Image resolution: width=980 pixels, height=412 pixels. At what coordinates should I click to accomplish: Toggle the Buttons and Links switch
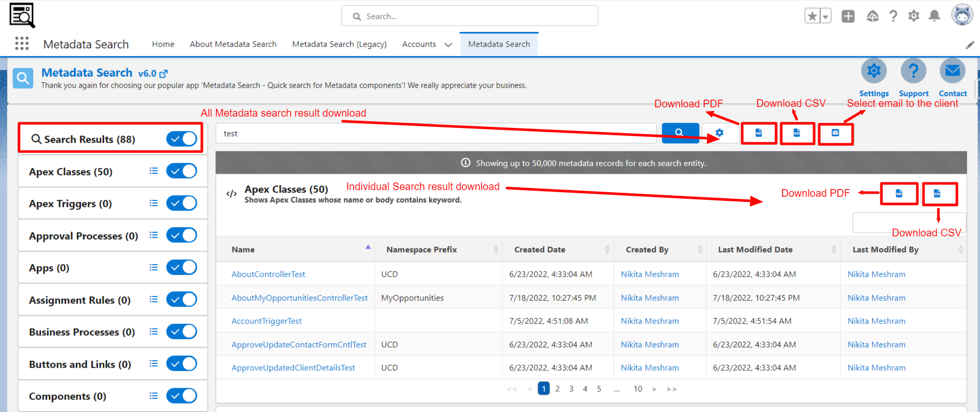(x=182, y=364)
